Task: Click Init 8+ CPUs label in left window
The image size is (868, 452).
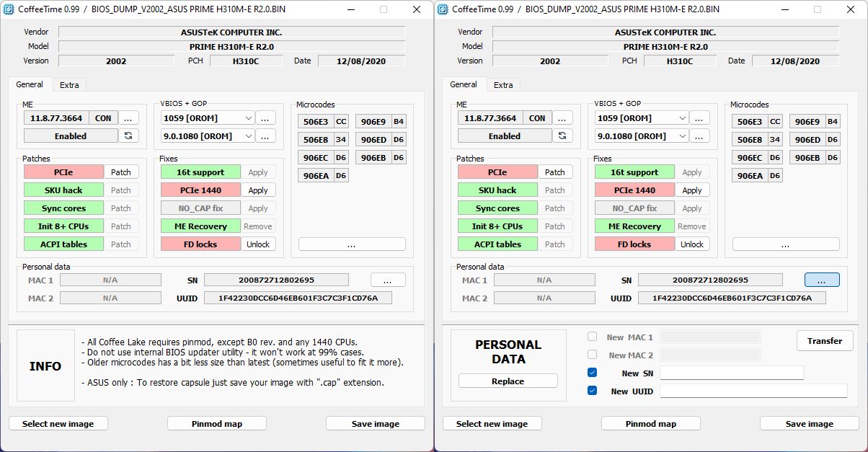Action: tap(63, 226)
